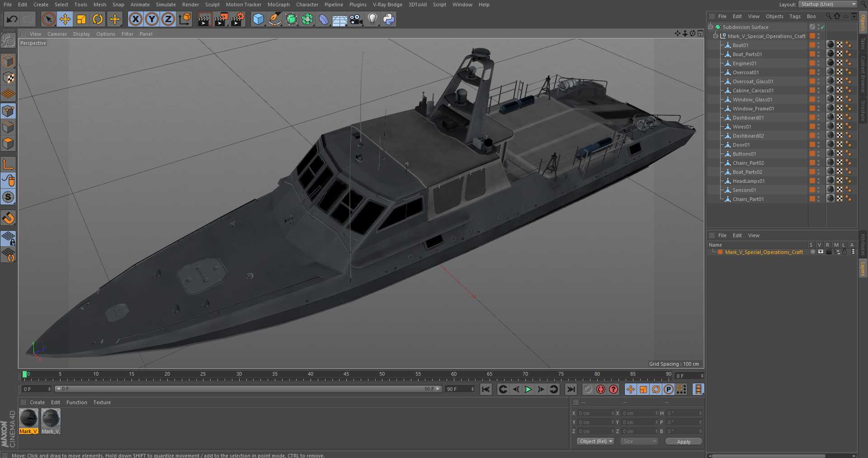This screenshot has height=458, width=868.
Task: Open the File menu in main menu bar
Action: tap(8, 5)
